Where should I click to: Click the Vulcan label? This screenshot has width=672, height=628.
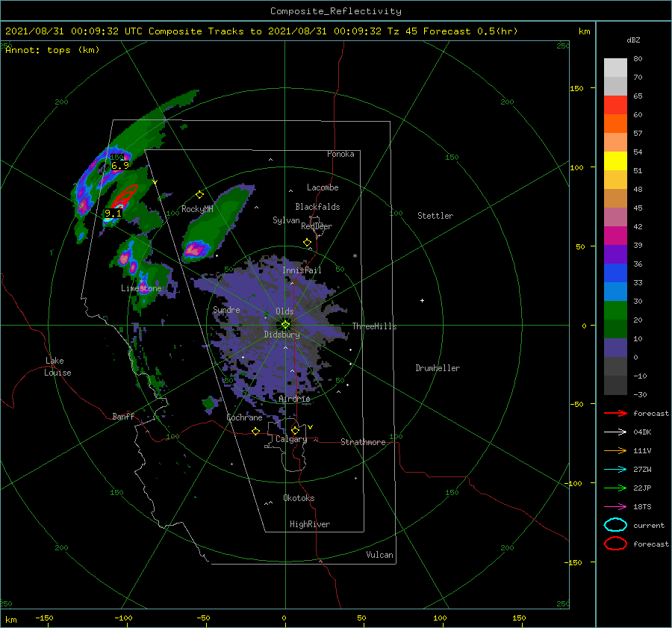coord(380,555)
